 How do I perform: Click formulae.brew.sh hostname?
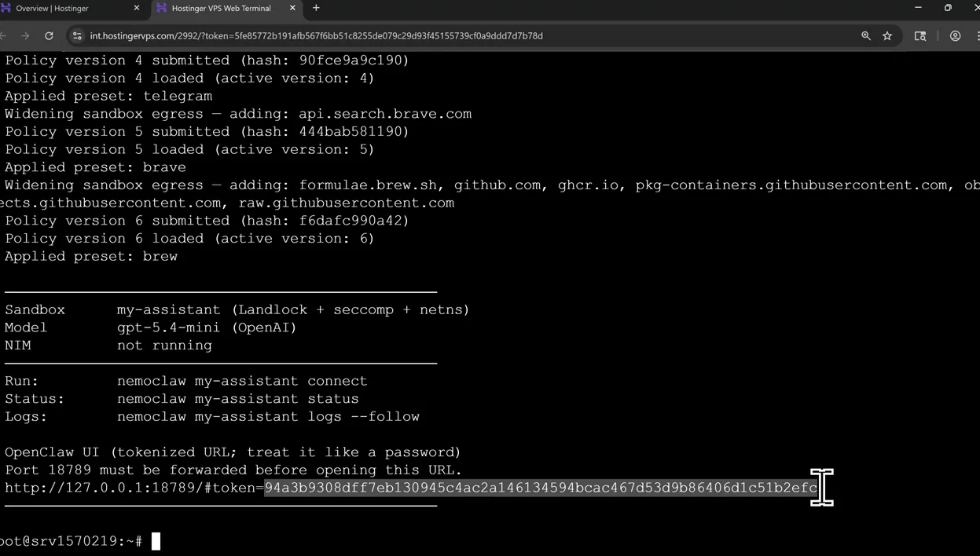point(369,185)
